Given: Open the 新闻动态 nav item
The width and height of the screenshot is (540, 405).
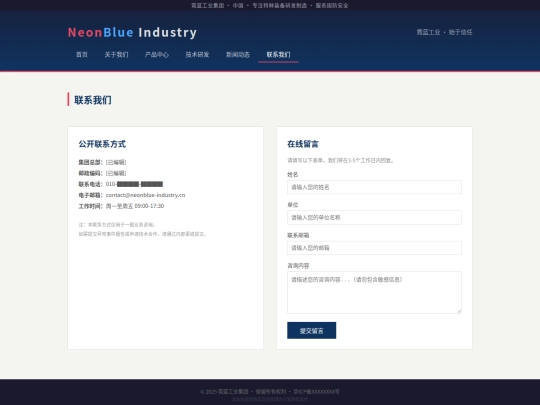Looking at the screenshot, I should pyautogui.click(x=238, y=55).
